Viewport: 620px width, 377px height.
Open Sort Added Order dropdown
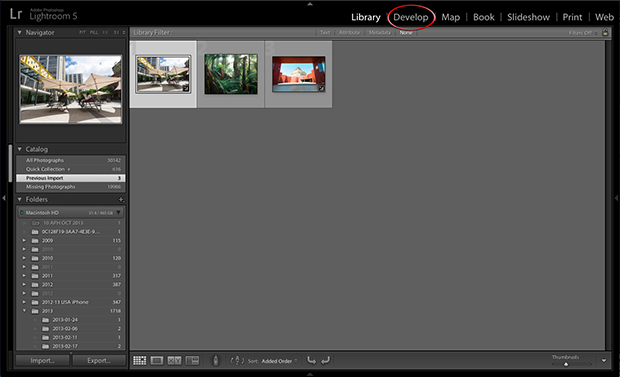[x=279, y=361]
